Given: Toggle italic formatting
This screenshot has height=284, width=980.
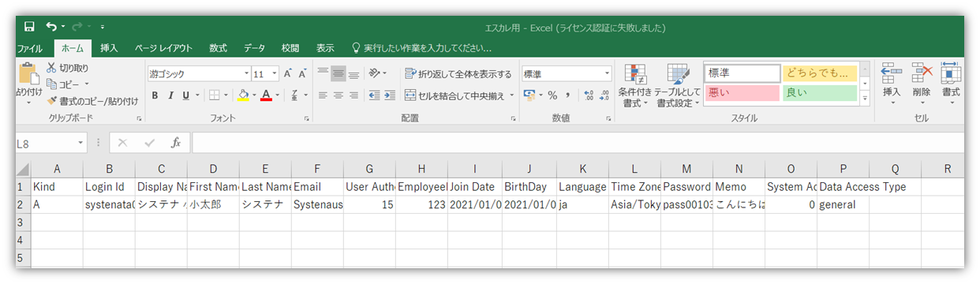Looking at the screenshot, I should coord(170,95).
